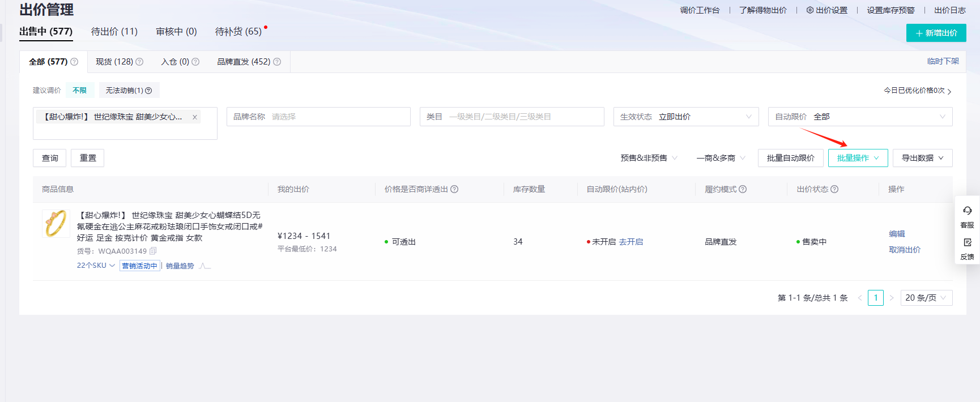Click help icon next to 价格是否商详透出
Image resolution: width=980 pixels, height=402 pixels.
[454, 189]
